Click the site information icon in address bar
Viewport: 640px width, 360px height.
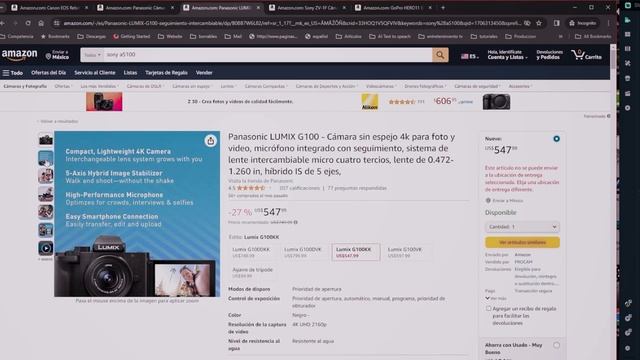(x=57, y=23)
